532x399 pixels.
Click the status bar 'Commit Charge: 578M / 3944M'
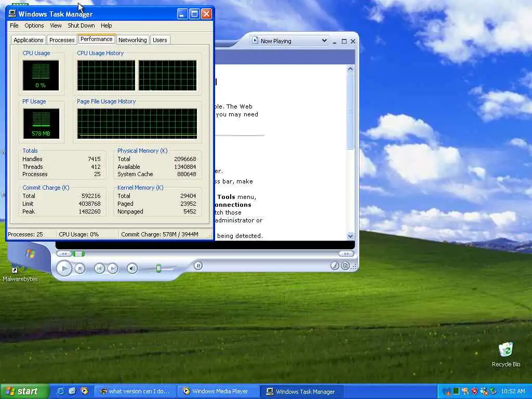coord(160,234)
